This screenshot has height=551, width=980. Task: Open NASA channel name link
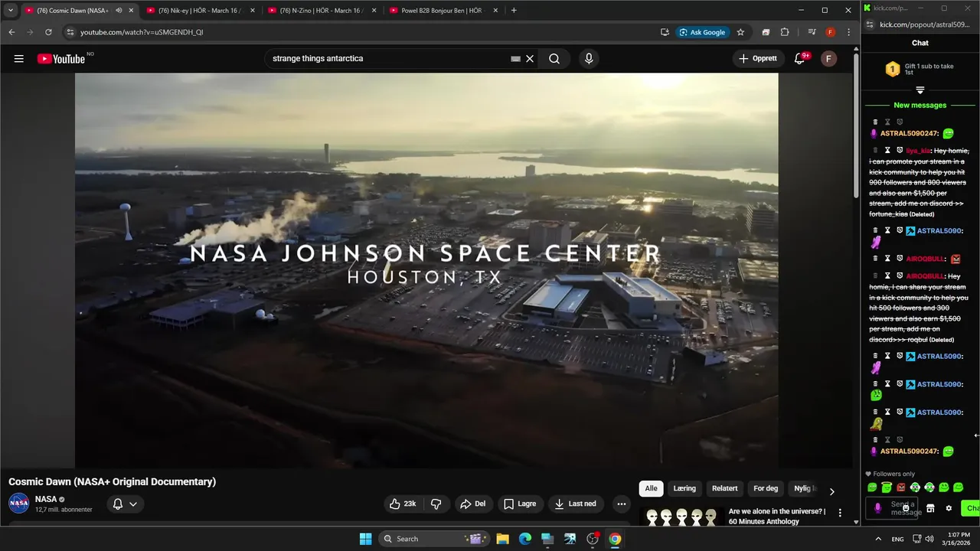coord(46,499)
